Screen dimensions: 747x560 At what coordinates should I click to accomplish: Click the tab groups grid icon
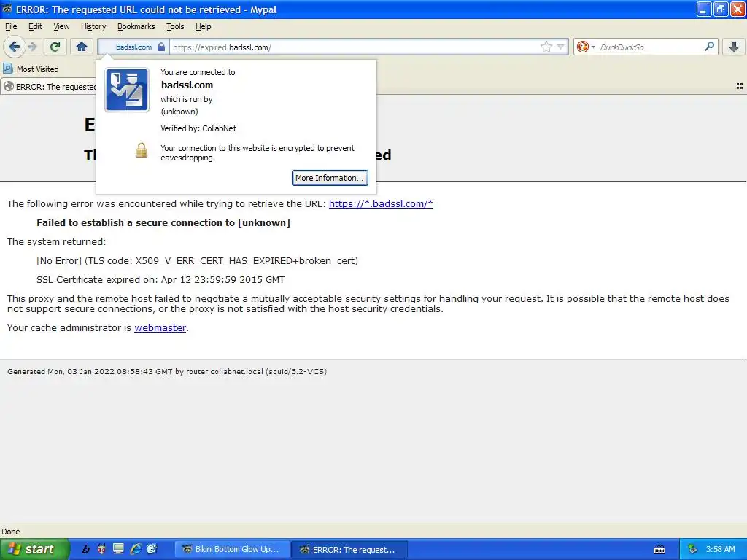coord(740,86)
